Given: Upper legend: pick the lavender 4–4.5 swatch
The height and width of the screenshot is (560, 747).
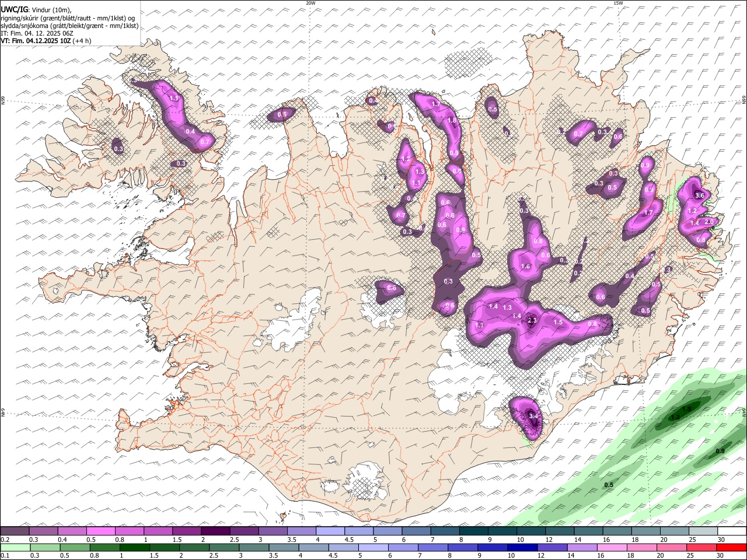Looking at the screenshot, I should (x=330, y=531).
